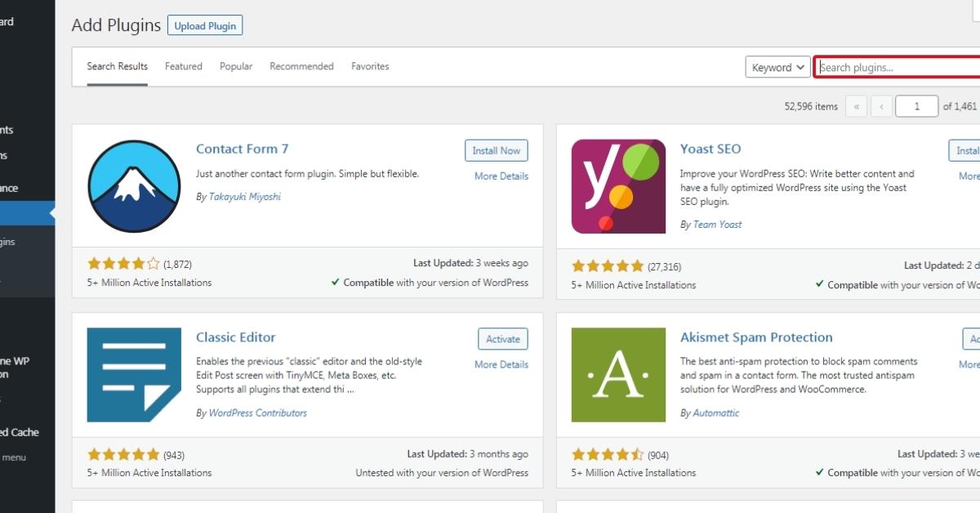Click 'Untested with your version of WordPress'
The image size is (980, 513).
[x=442, y=472]
